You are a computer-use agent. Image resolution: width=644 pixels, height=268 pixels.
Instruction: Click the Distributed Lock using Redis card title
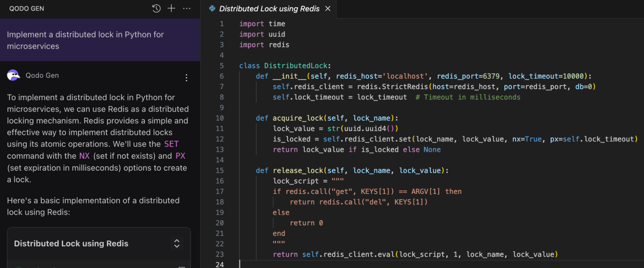[71, 243]
